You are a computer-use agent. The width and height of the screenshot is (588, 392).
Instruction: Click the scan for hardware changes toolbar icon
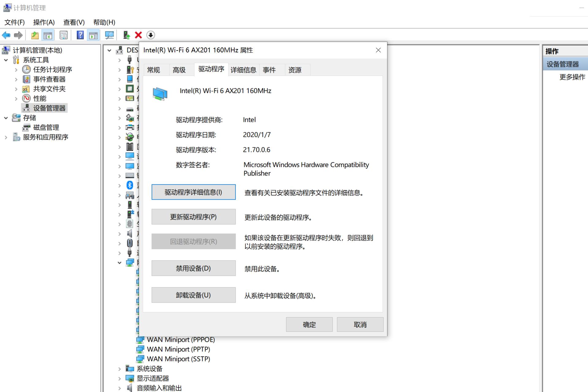pos(109,35)
